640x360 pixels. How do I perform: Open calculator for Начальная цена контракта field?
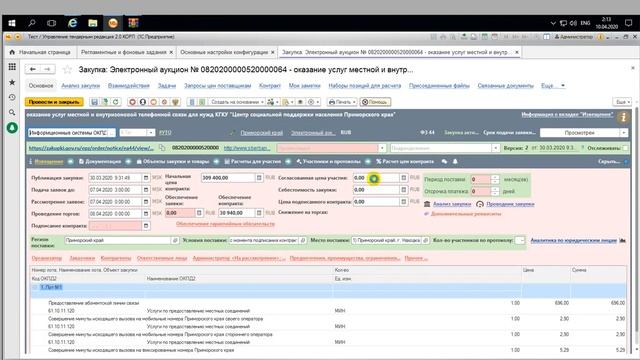click(259, 178)
